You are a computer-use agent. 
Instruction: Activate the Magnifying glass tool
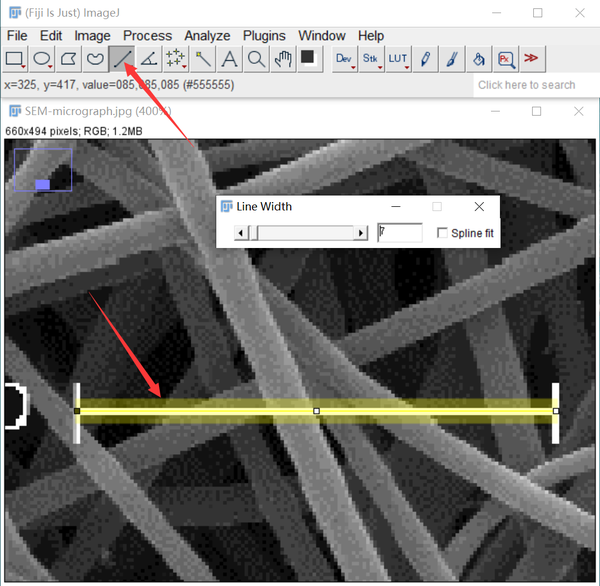256,59
